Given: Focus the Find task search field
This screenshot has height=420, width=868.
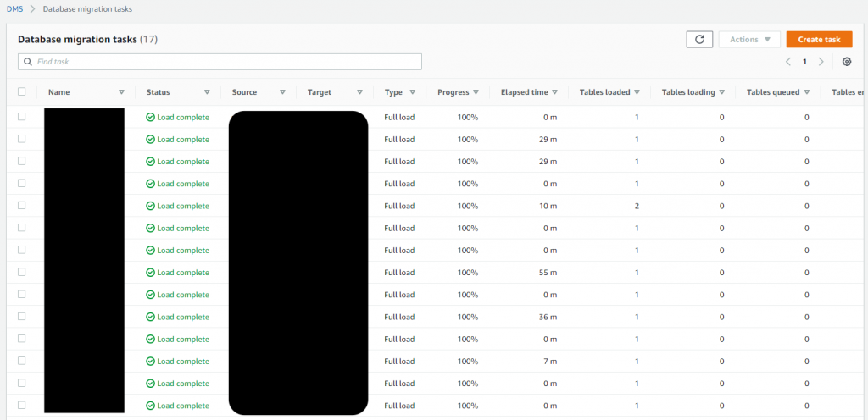Looking at the screenshot, I should coord(220,62).
